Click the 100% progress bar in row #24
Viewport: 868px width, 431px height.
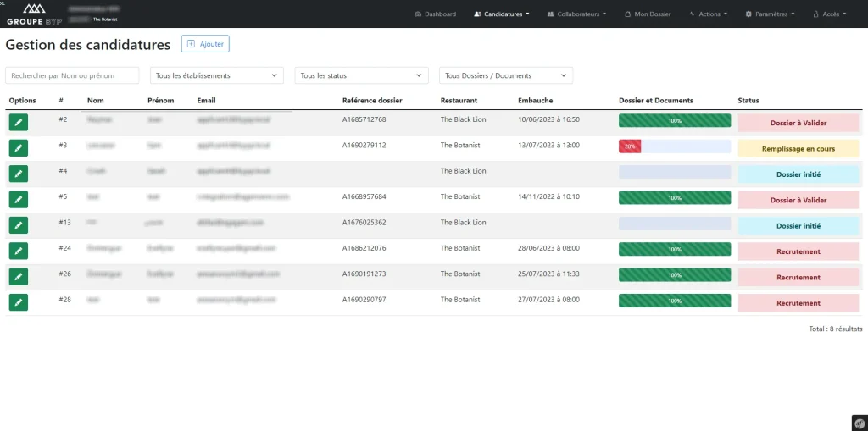(x=675, y=250)
